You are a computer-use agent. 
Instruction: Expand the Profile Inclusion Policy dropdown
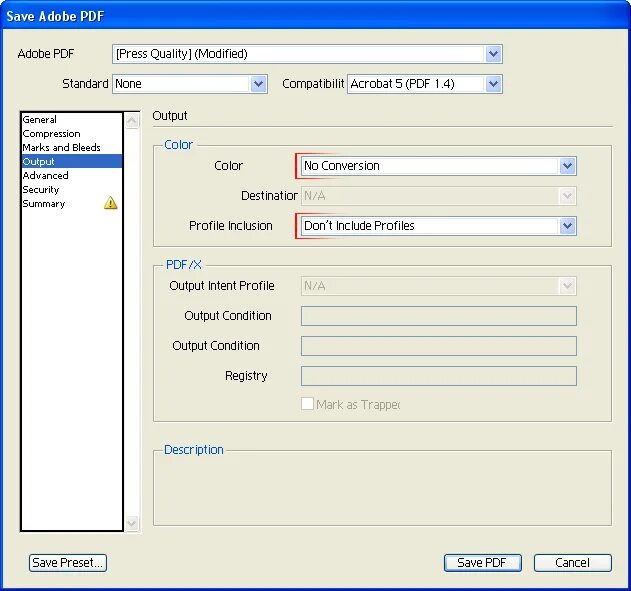(439, 226)
